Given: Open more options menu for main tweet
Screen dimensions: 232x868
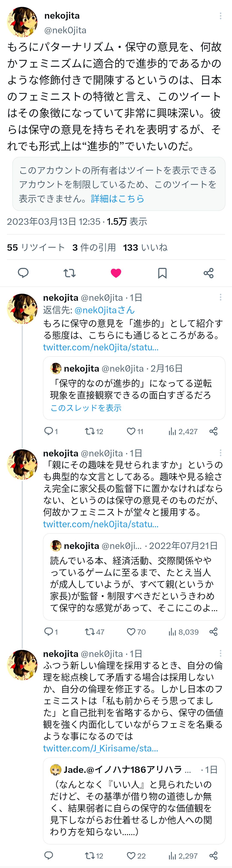Looking at the screenshot, I should click(220, 16).
